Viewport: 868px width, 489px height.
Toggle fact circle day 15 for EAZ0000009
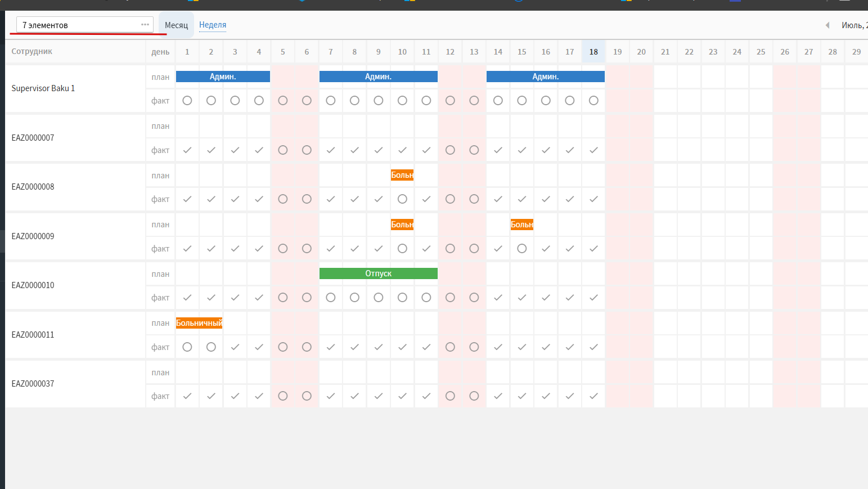522,249
